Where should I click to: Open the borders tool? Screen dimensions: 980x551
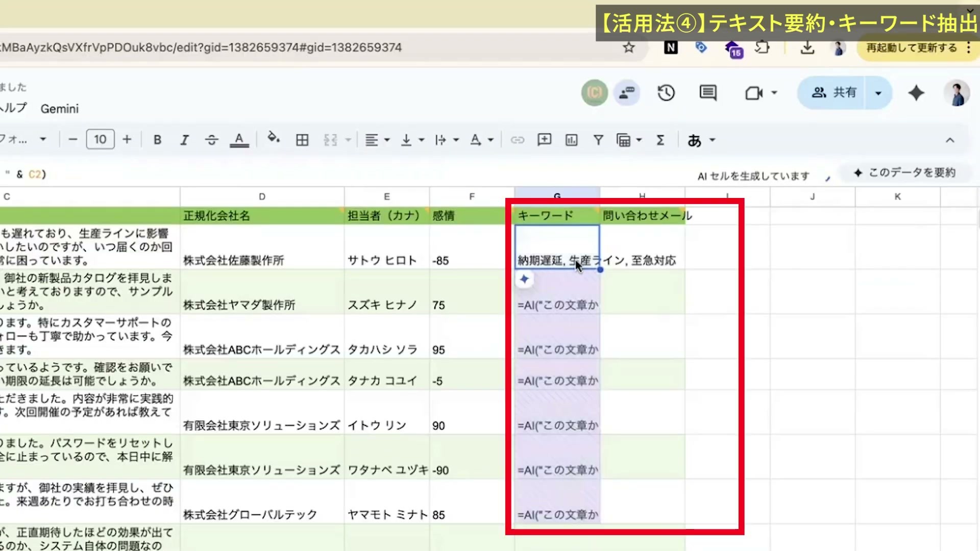point(302,140)
